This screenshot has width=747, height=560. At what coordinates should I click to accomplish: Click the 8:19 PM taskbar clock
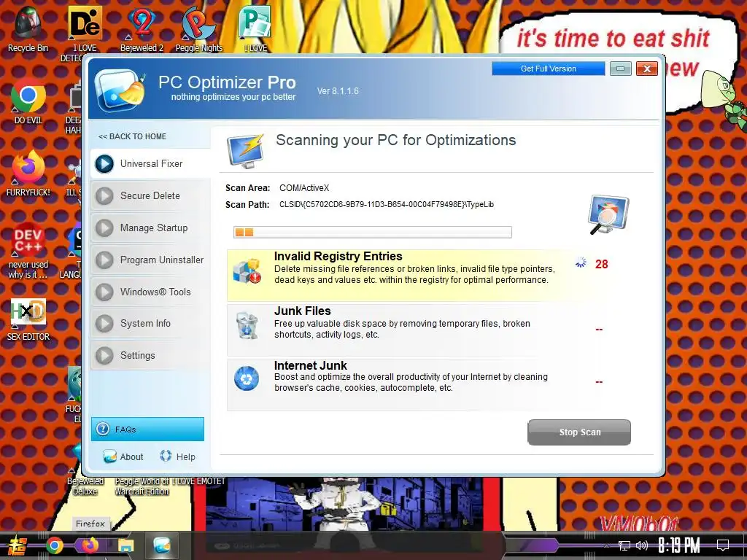point(678,545)
